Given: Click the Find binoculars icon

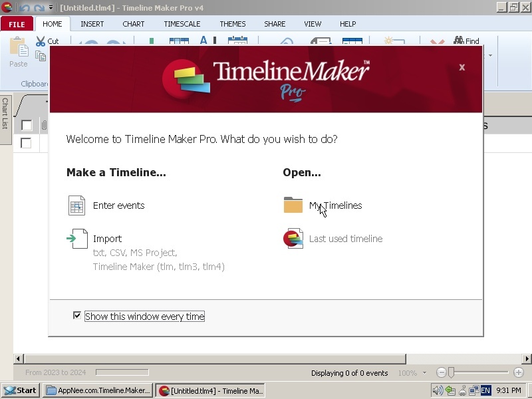Looking at the screenshot, I should pos(458,41).
